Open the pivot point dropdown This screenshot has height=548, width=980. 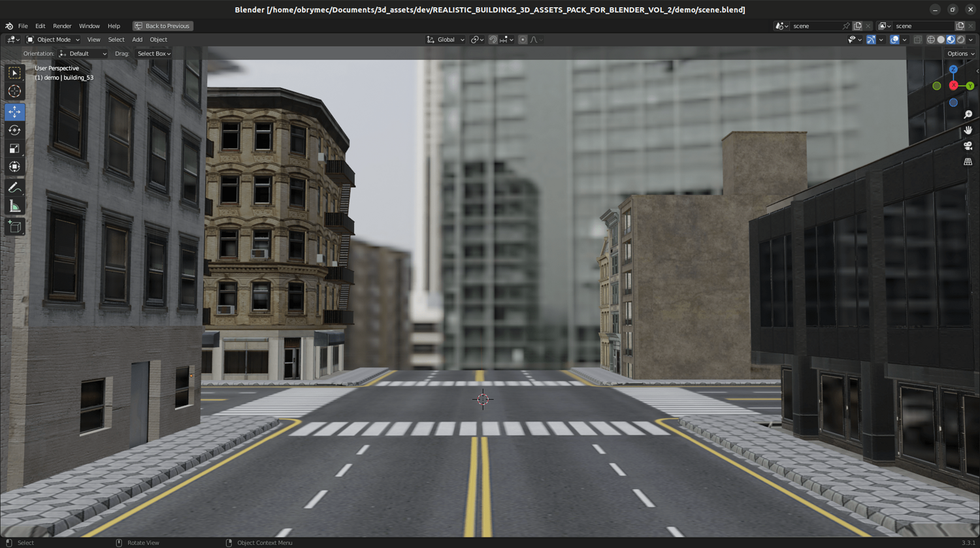[478, 40]
